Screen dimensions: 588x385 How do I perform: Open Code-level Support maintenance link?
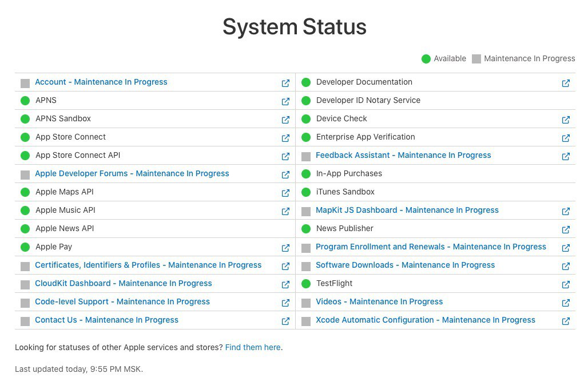[x=122, y=302]
